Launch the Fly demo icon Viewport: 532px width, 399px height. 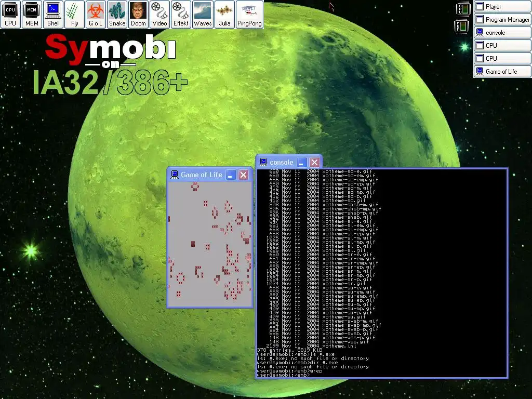click(75, 15)
